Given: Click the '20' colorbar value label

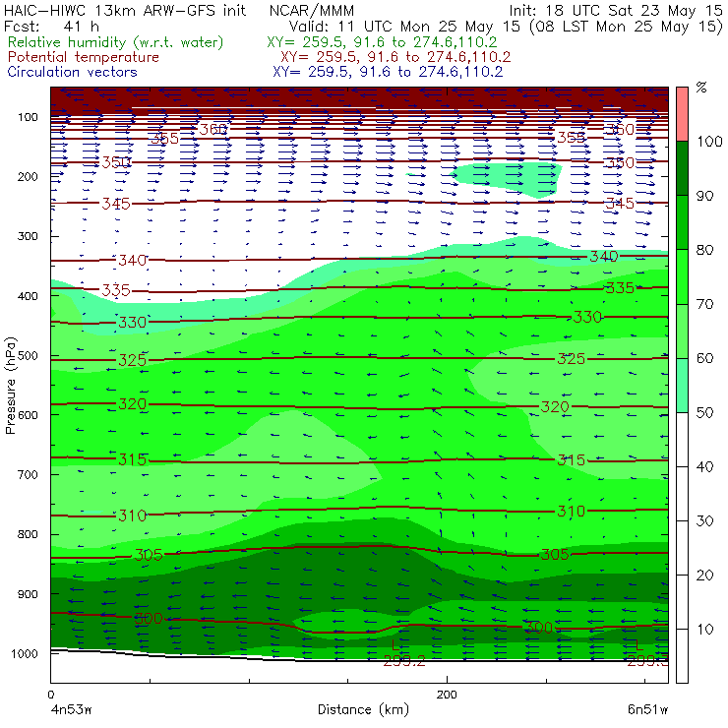Looking at the screenshot, I should (x=704, y=576).
